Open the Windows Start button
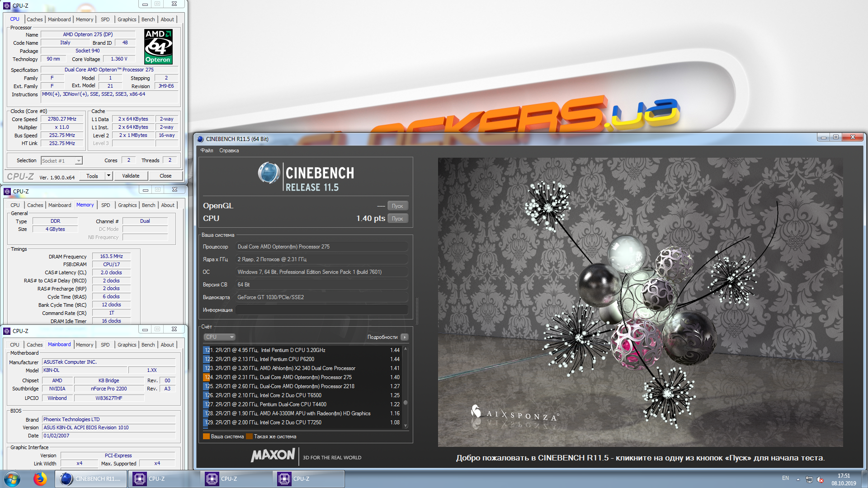 12,479
